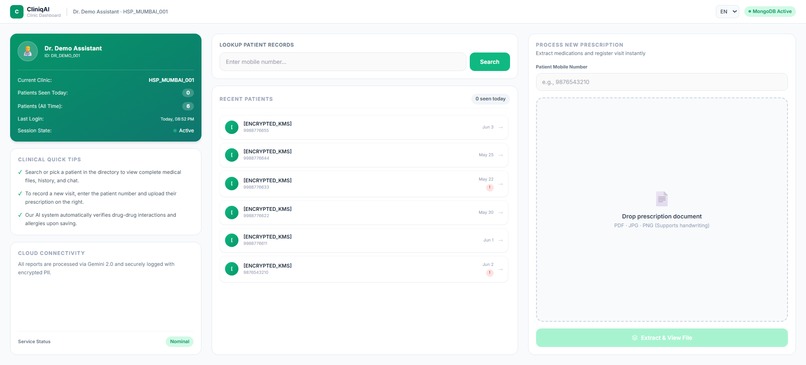Viewport: 806px width, 365px height.
Task: Click the 'Active' session state value
Action: click(x=186, y=131)
